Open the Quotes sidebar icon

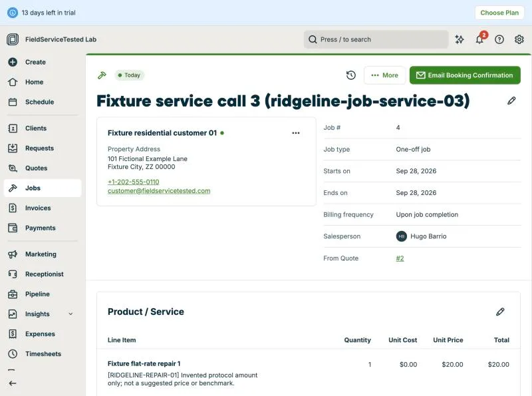click(13, 168)
